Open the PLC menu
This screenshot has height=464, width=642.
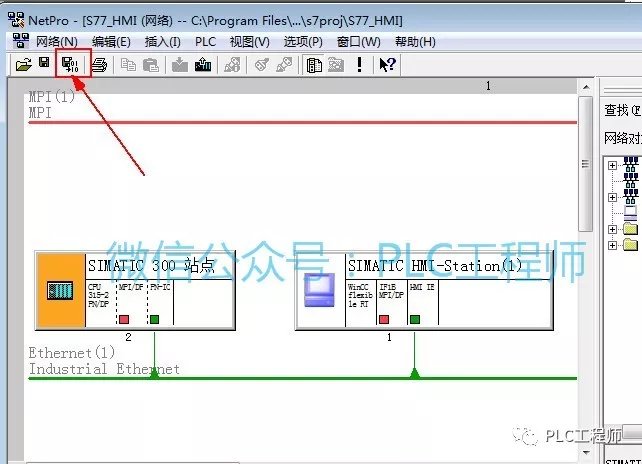[205, 41]
